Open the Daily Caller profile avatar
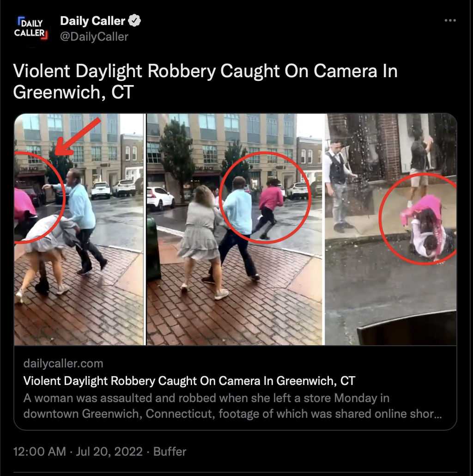 click(x=30, y=29)
